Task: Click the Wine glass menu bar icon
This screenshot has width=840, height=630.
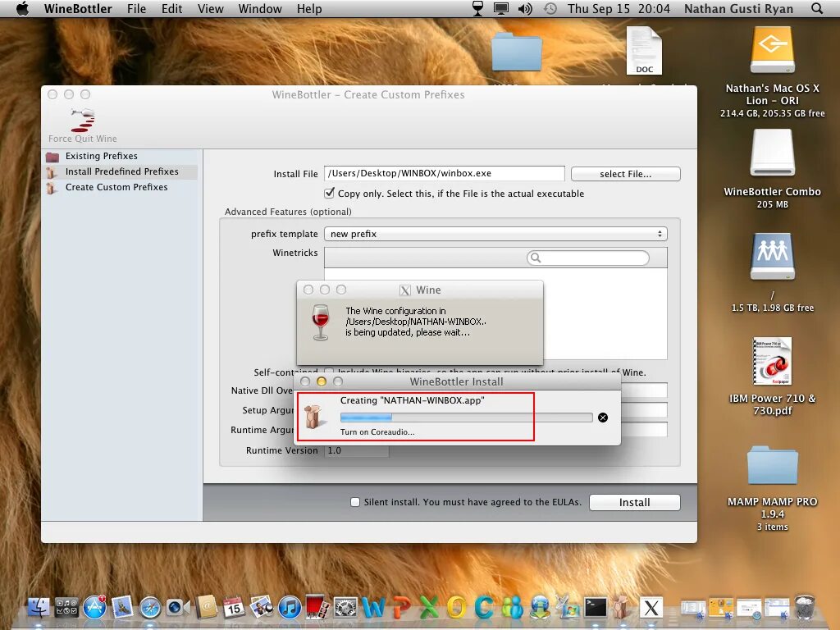Action: click(477, 8)
